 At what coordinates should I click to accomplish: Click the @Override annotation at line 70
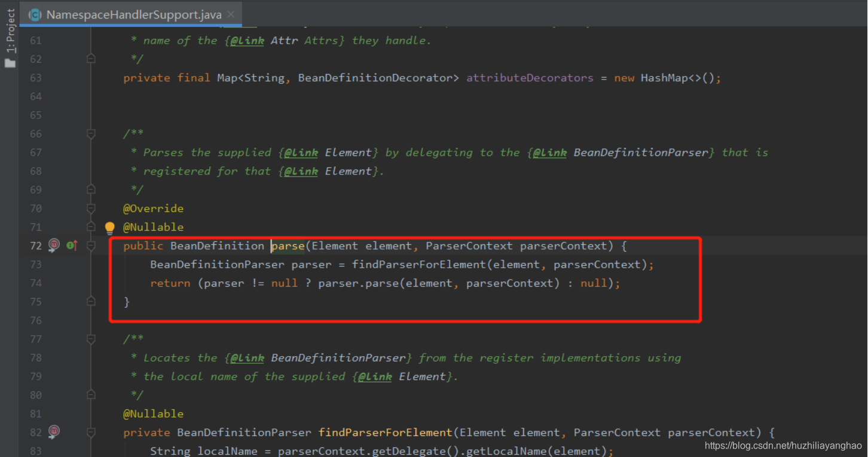click(154, 208)
